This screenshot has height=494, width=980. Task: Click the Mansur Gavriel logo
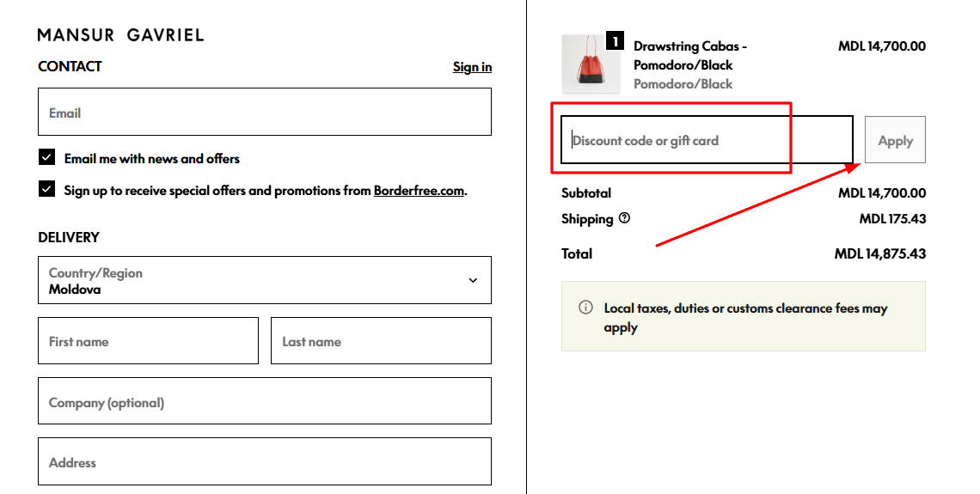coord(121,35)
